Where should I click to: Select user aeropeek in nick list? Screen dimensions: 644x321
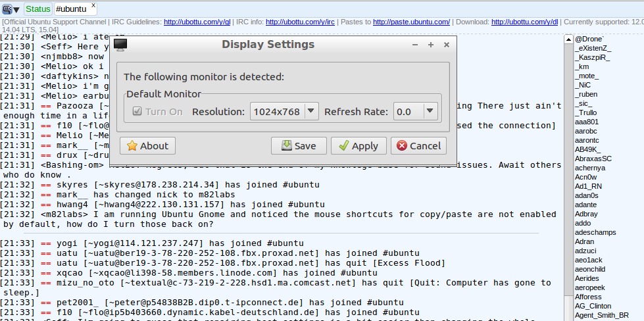tap(590, 287)
